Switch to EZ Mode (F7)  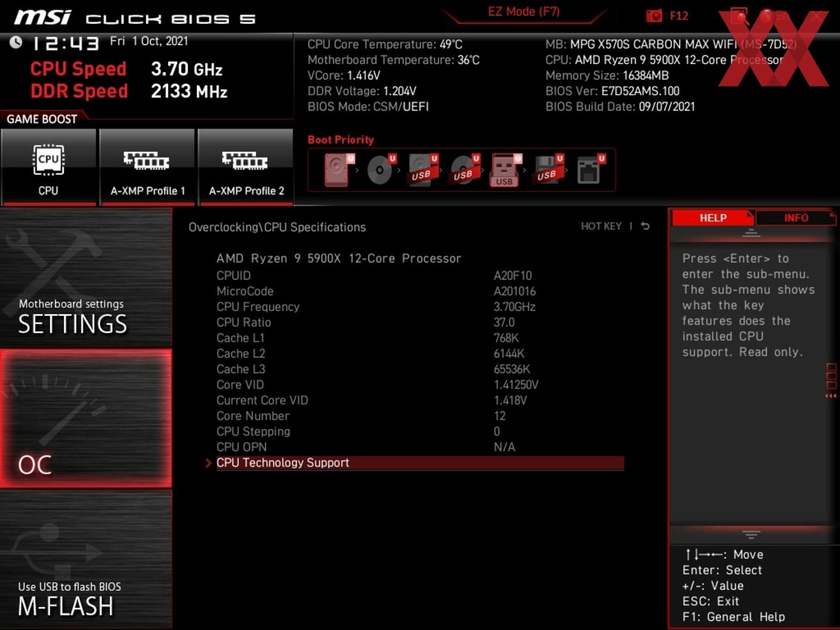coord(524,12)
